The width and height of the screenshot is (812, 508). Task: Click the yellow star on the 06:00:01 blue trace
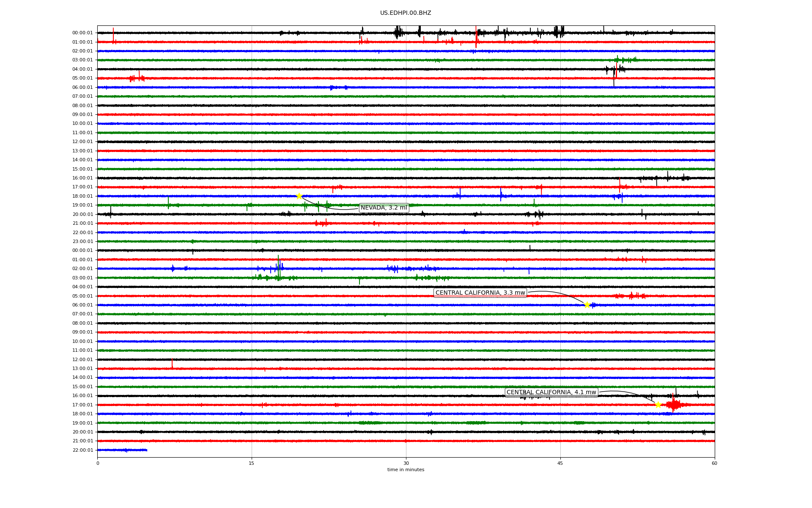click(x=587, y=305)
